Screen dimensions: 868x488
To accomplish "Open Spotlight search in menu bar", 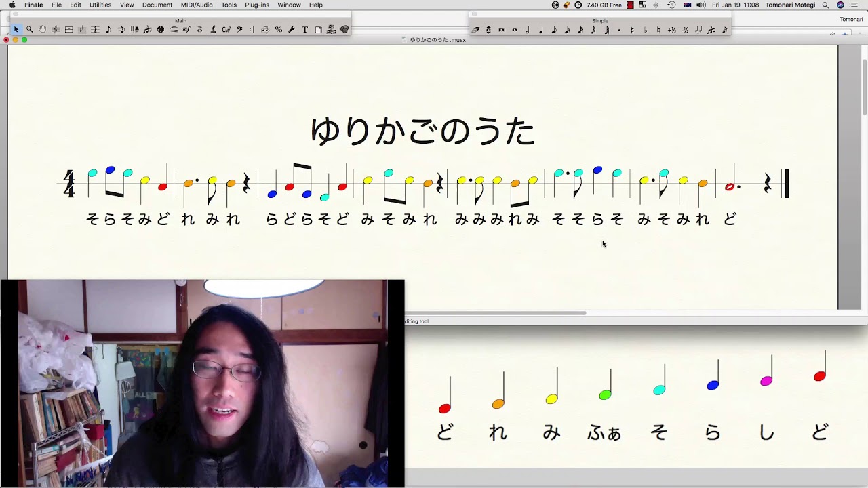I will pyautogui.click(x=825, y=5).
